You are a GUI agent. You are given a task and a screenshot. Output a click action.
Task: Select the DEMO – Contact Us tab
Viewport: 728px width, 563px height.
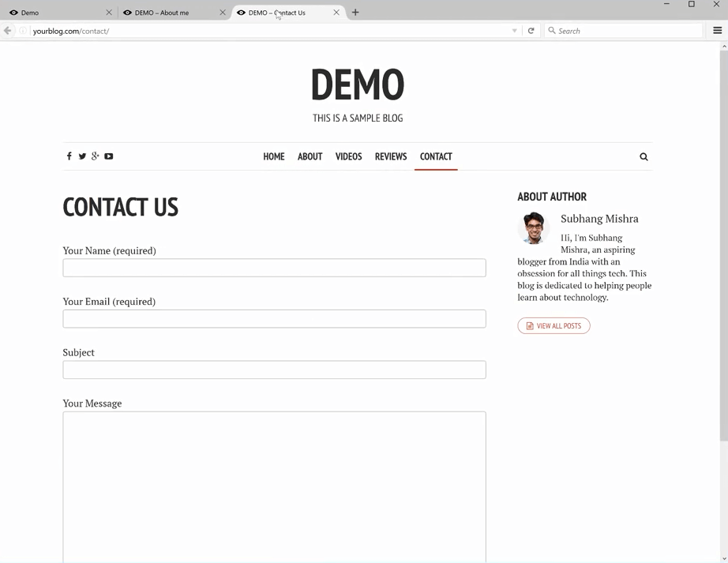[288, 13]
